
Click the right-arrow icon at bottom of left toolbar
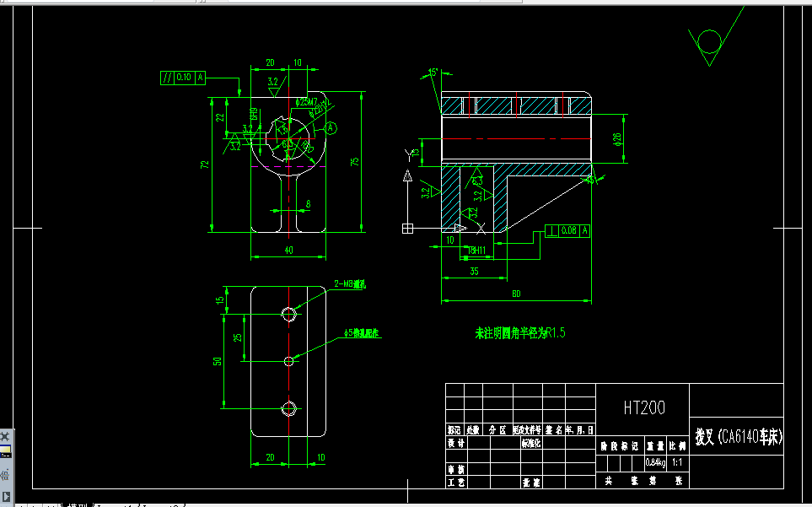pyautogui.click(x=5, y=496)
